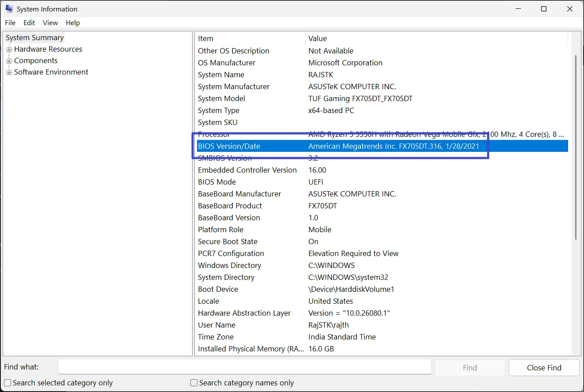Image resolution: width=584 pixels, height=392 pixels.
Task: Click 'Elevation Required to View' value
Action: (353, 253)
